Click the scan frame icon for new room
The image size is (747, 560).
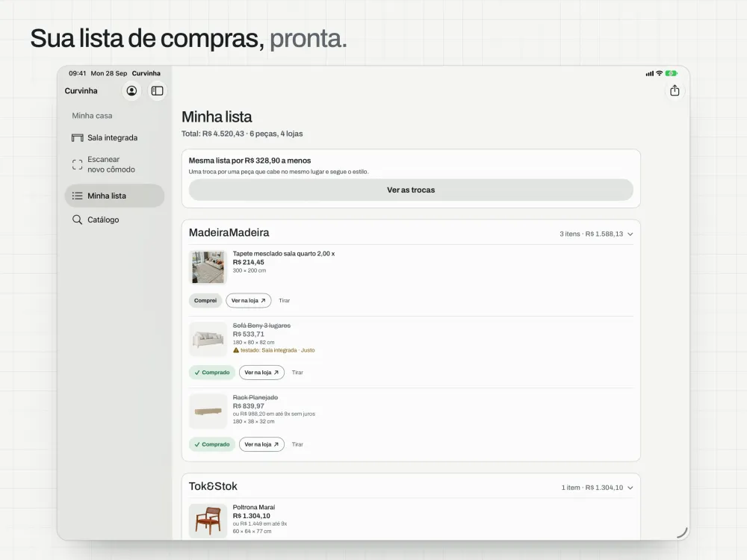pos(77,164)
